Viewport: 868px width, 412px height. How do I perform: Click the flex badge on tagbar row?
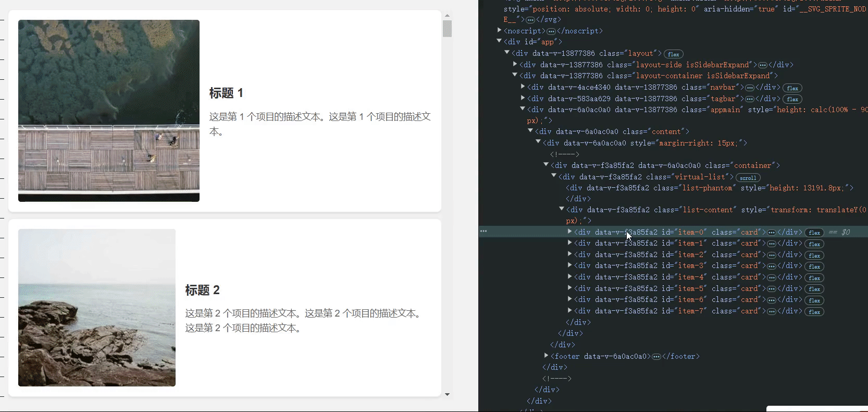click(792, 99)
